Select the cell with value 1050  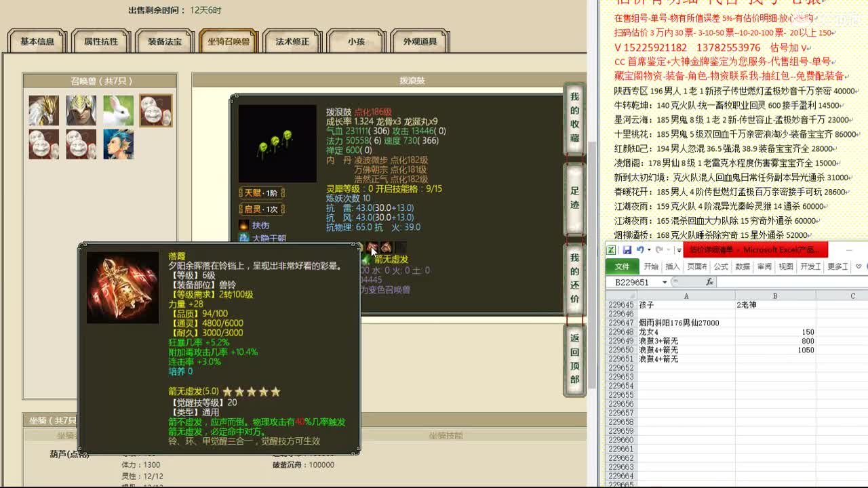point(775,350)
